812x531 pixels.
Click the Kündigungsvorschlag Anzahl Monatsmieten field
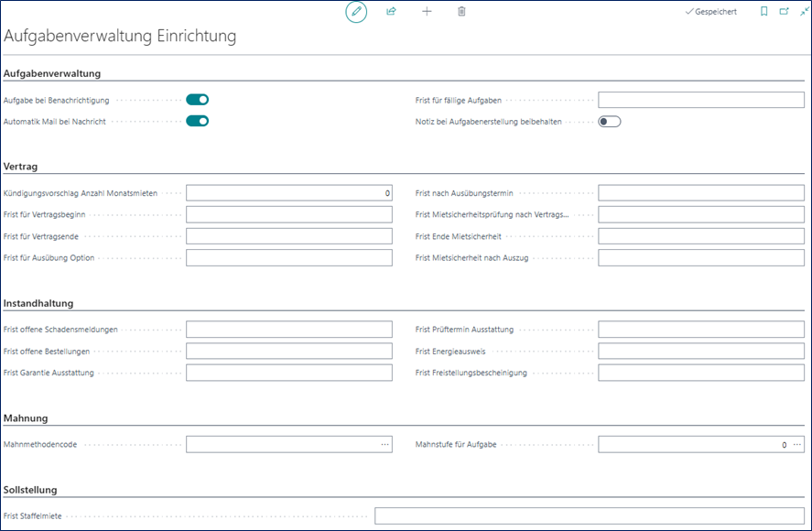click(x=288, y=193)
